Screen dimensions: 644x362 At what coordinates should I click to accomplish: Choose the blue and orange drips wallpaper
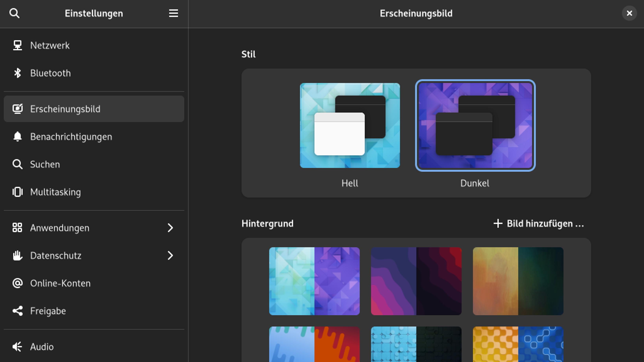click(x=314, y=344)
